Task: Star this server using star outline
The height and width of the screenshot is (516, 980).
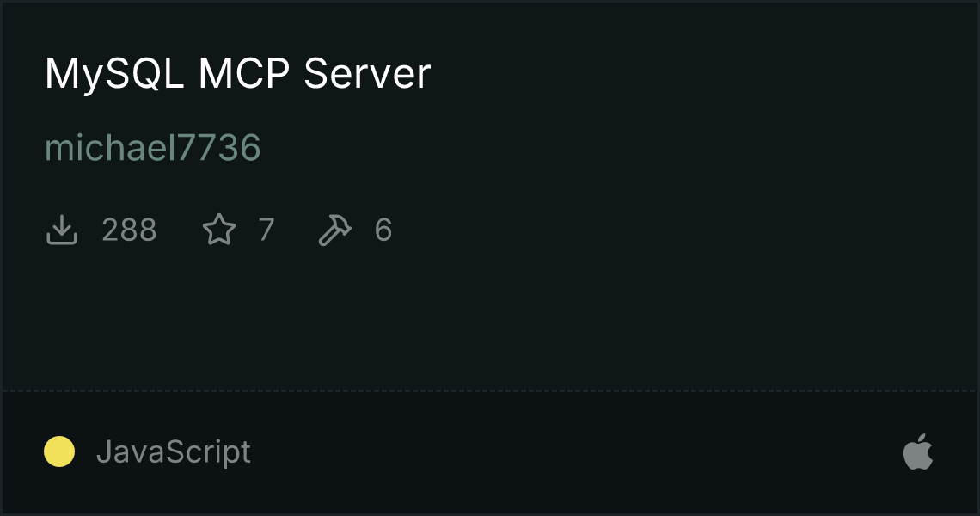Action: pyautogui.click(x=219, y=230)
